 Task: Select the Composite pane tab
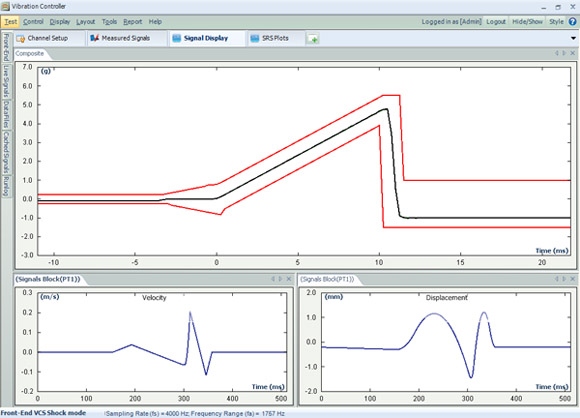point(30,54)
